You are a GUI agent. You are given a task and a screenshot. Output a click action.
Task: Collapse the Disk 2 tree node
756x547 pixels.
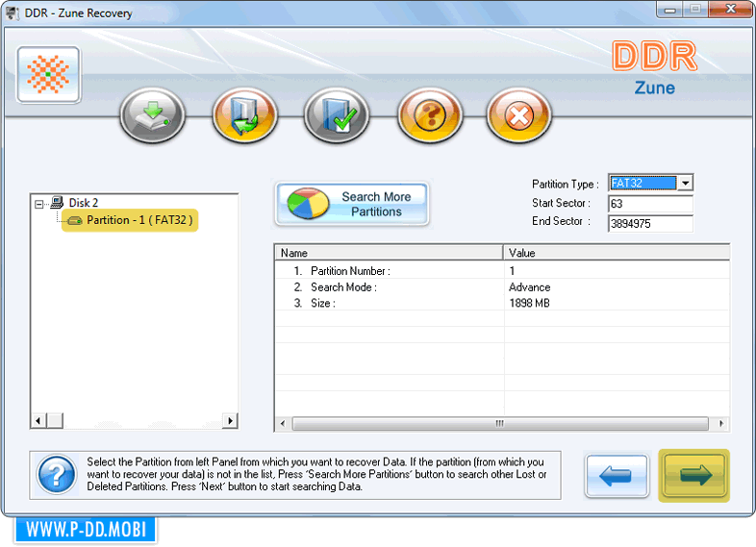coord(39,205)
